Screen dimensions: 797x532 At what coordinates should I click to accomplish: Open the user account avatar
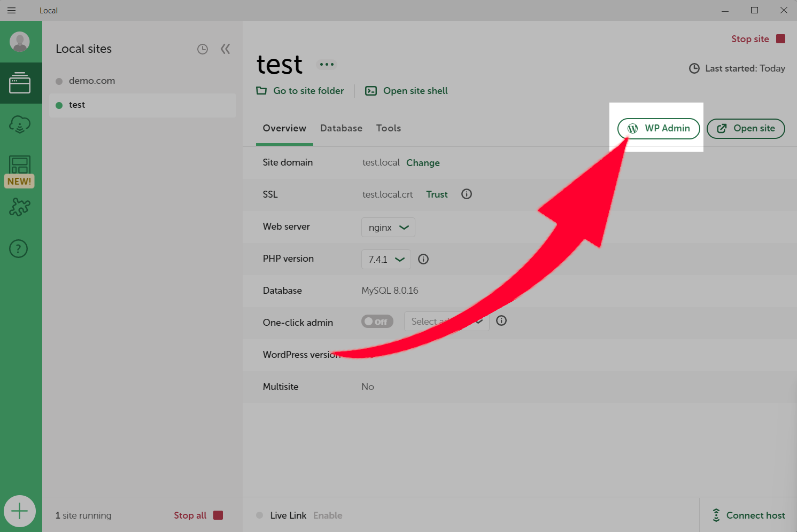click(x=20, y=42)
